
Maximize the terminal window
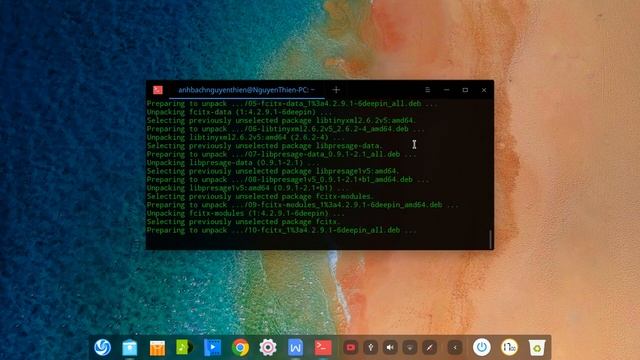point(465,90)
